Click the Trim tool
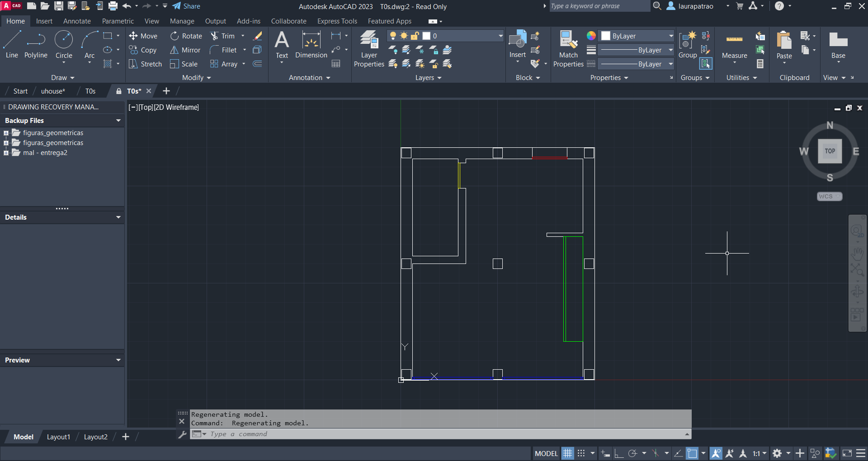The width and height of the screenshot is (868, 461). click(x=222, y=36)
